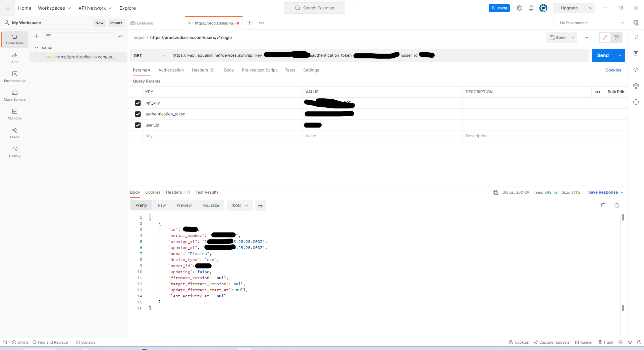This screenshot has height=350, width=644.
Task: Click the Import button
Action: click(116, 23)
